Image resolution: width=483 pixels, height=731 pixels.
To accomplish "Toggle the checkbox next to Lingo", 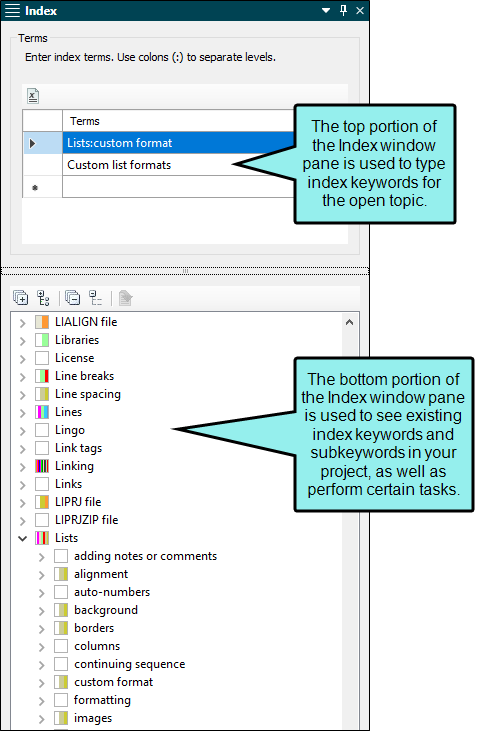I will pyautogui.click(x=42, y=430).
